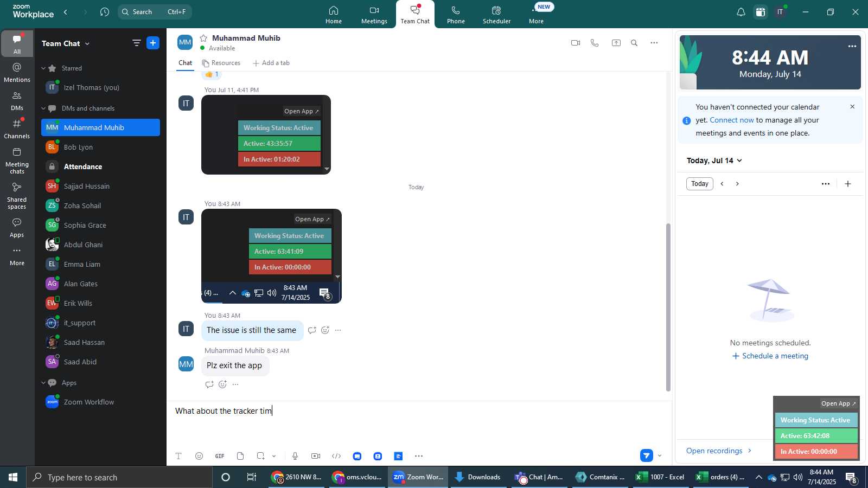The image size is (868, 488).
Task: Open the Phone tab
Action: click(x=456, y=15)
